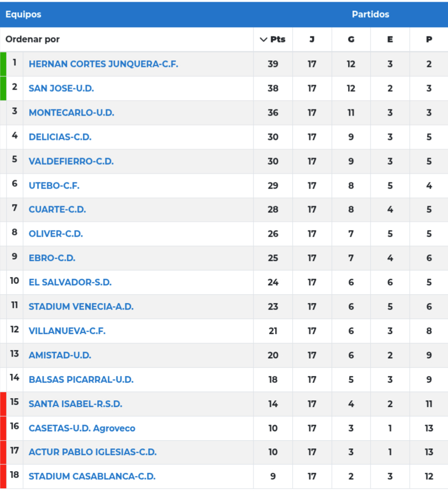Open the VALDEFIERRO-C.D. link
Viewport: 448px width, 491px height.
coord(71,161)
